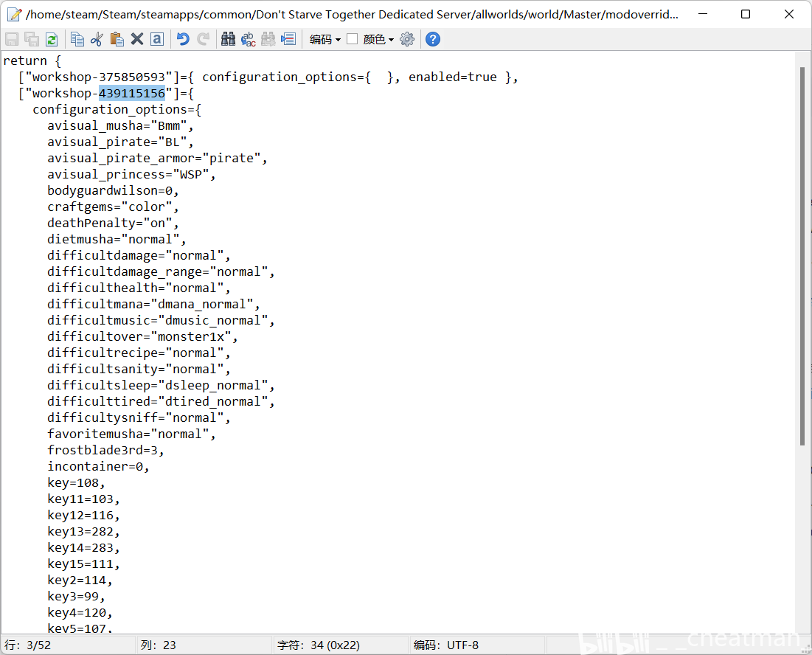This screenshot has height=655, width=812.
Task: Click the difficultmusic="dmusic_normal" line
Action: (x=161, y=321)
